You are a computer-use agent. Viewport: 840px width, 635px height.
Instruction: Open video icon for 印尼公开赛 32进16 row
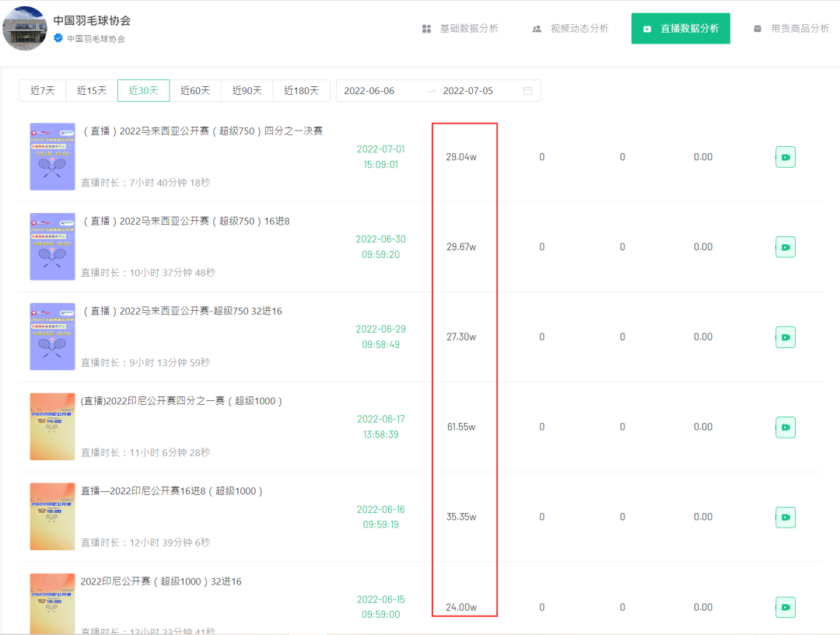click(785, 606)
